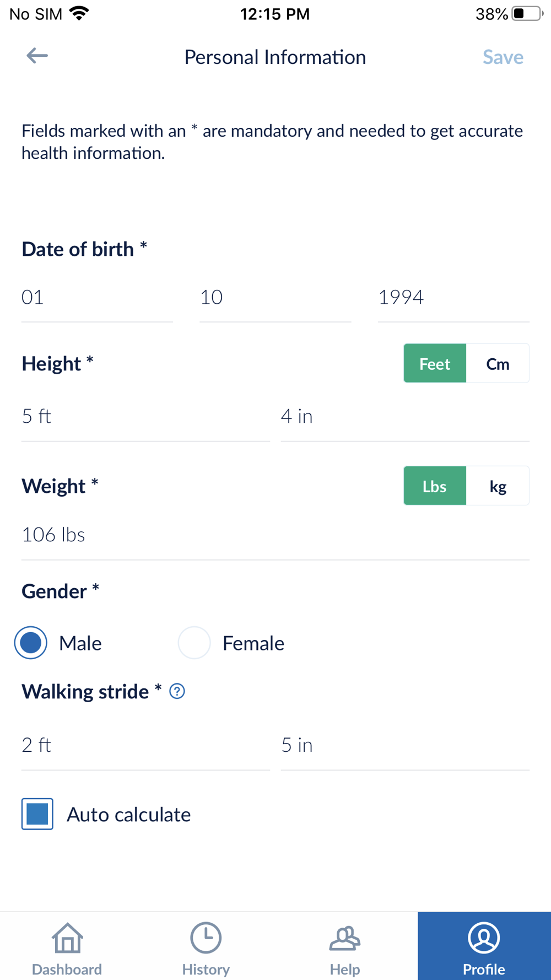The height and width of the screenshot is (980, 551).
Task: Open the Help tab icon
Action: tap(345, 939)
